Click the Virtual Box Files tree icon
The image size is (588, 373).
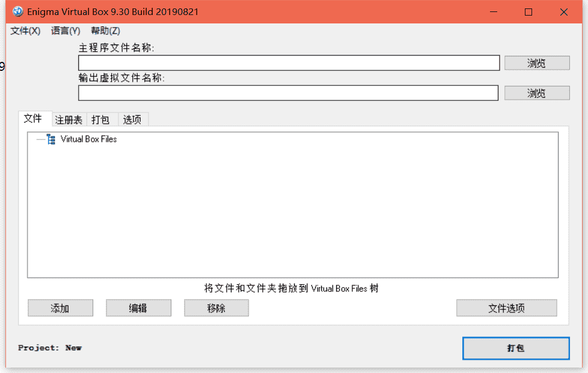pyautogui.click(x=51, y=139)
